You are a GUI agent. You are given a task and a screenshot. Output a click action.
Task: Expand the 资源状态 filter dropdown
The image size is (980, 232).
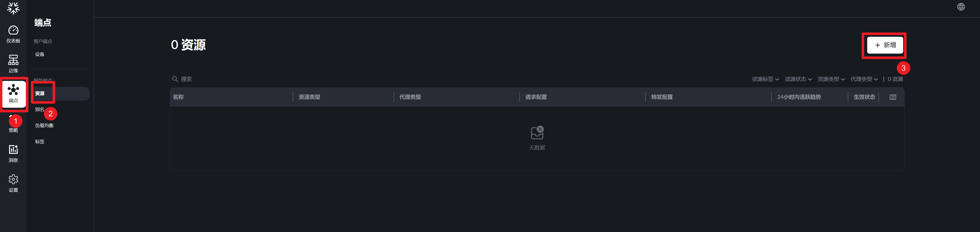click(798, 79)
